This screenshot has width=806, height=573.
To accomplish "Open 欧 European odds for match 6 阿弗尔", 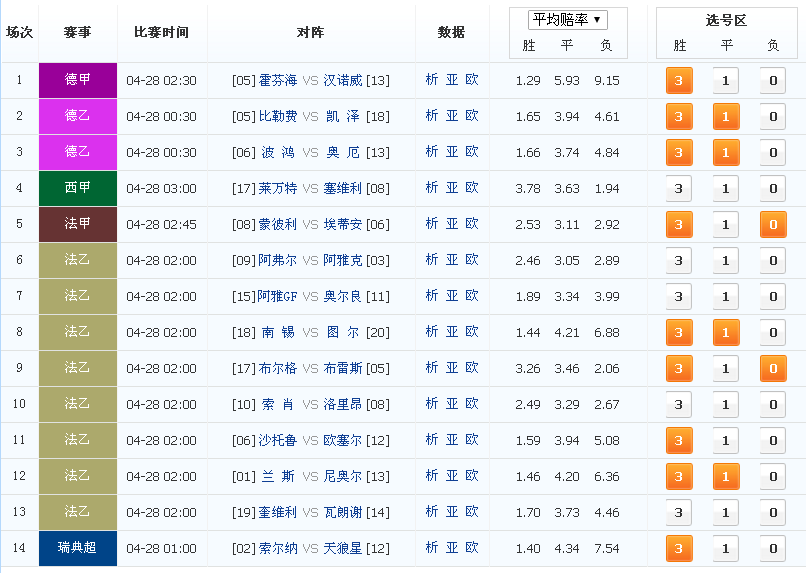I will click(x=472, y=260).
